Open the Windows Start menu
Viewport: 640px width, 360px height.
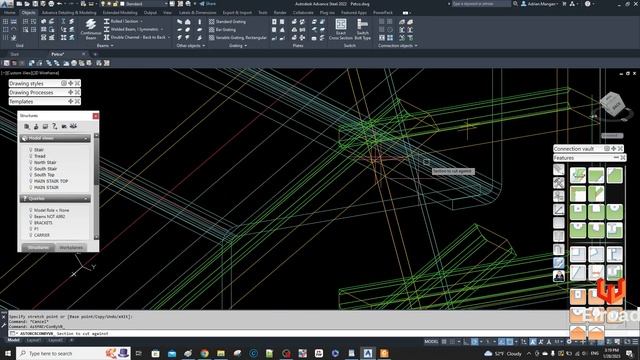(7, 353)
